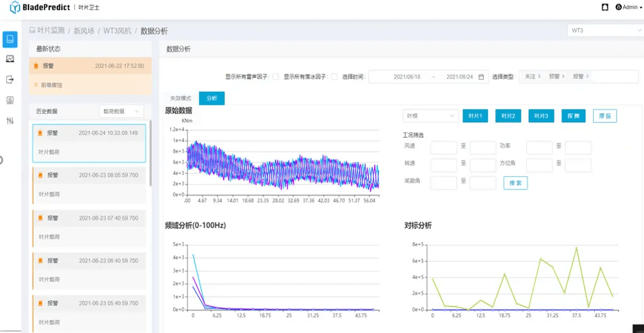Click the 风速 minimum input field
The height and width of the screenshot is (333, 644).
click(x=444, y=148)
